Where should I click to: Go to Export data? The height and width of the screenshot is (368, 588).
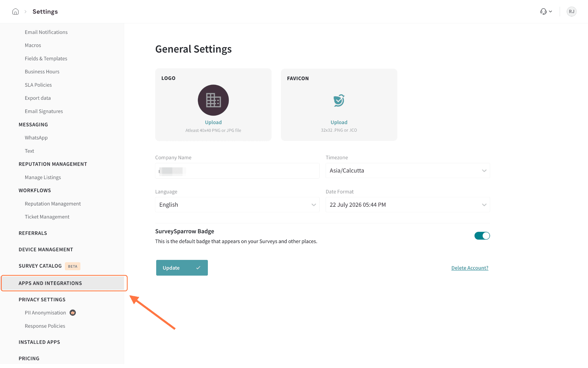(38, 98)
